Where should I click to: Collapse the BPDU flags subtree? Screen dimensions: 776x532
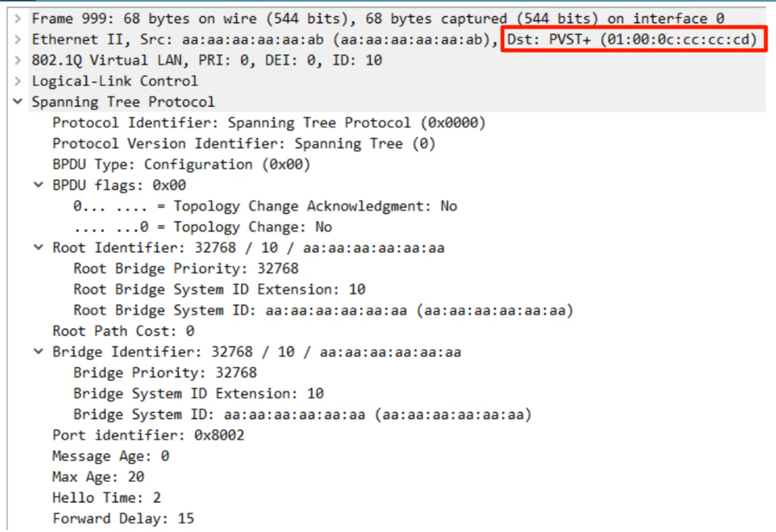[x=38, y=185]
